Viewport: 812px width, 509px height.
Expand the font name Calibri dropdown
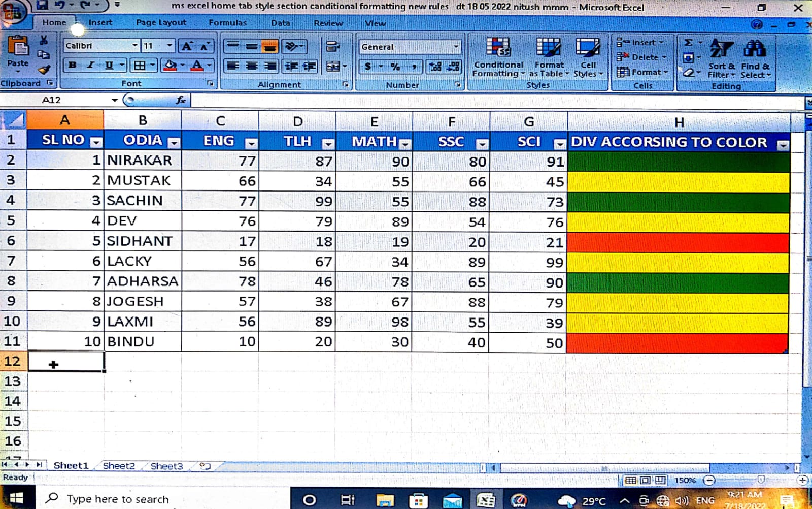tap(134, 46)
